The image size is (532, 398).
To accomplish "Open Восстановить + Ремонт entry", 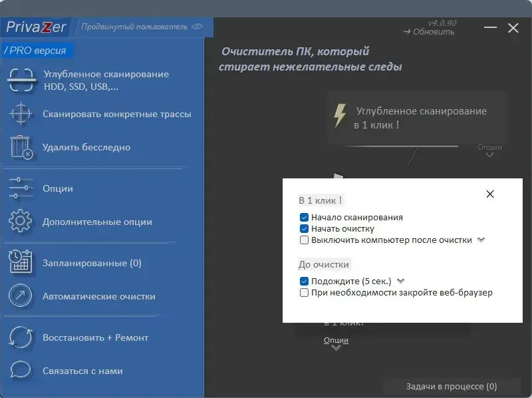I will click(96, 337).
